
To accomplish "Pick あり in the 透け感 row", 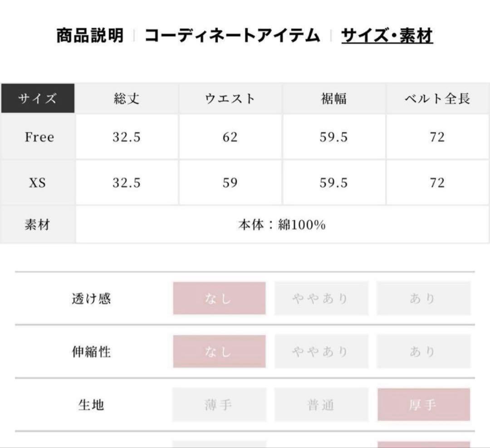I will (423, 298).
